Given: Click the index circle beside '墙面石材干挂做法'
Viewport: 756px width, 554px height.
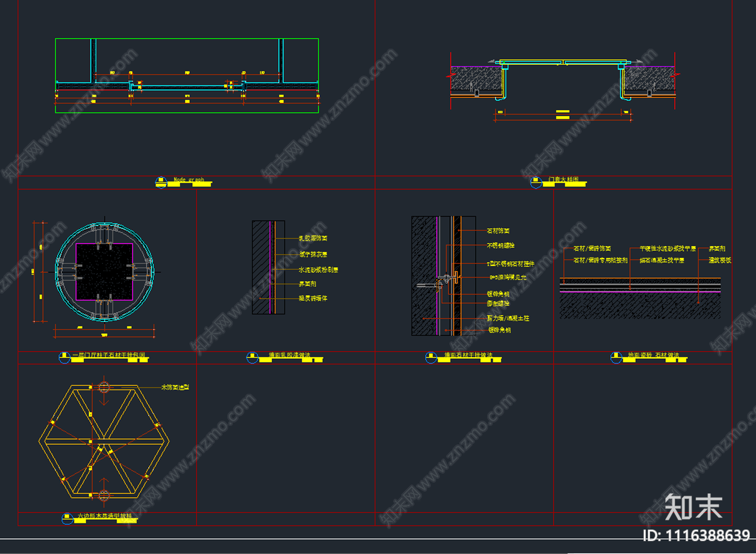Looking at the screenshot, I should (431, 358).
